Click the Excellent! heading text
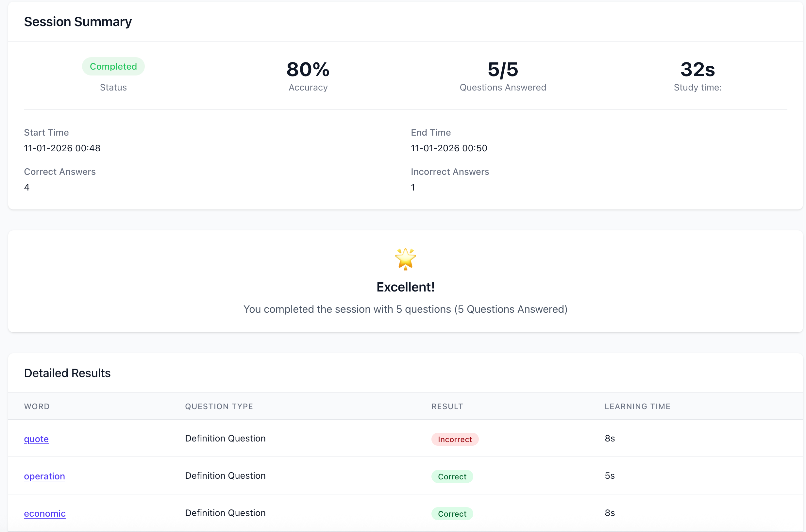806x532 pixels. (405, 287)
